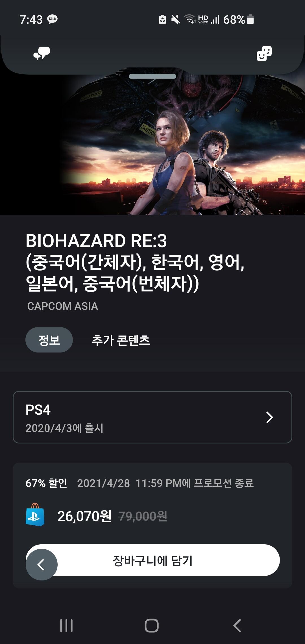The image size is (305, 644).
Task: Tap the Android back navigation arrow
Action: (237, 626)
